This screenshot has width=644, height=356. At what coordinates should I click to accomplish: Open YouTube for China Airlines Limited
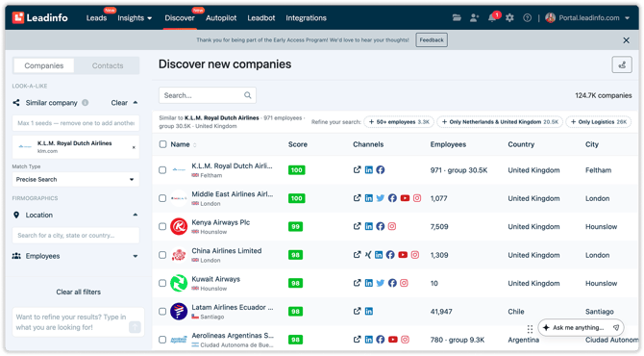click(403, 255)
